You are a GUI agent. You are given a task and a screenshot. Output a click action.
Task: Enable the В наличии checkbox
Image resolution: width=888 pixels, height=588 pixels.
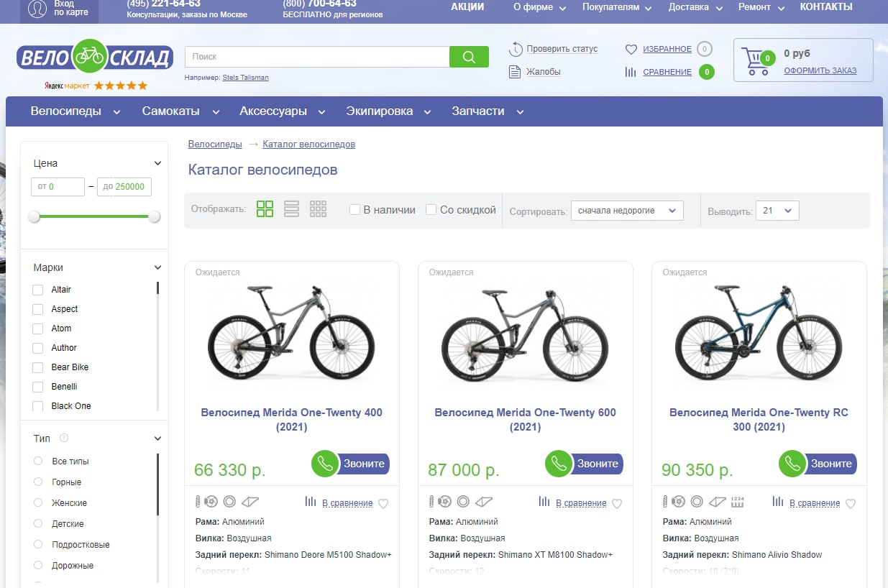point(354,210)
